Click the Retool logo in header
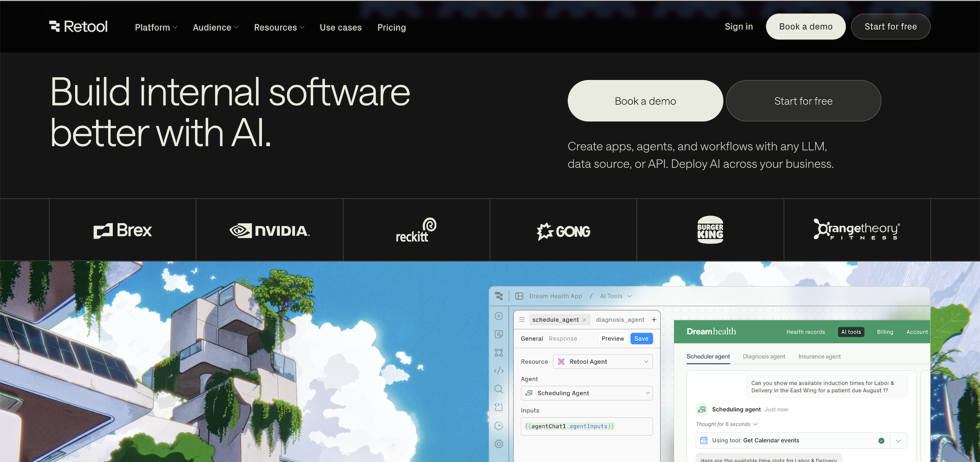The height and width of the screenshot is (462, 980). point(78,27)
